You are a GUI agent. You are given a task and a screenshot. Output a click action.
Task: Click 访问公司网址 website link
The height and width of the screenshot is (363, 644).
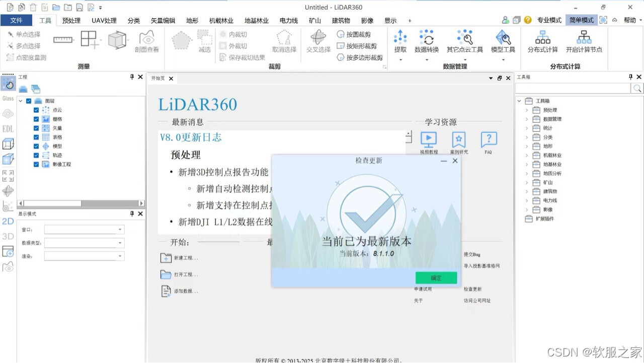[477, 301]
